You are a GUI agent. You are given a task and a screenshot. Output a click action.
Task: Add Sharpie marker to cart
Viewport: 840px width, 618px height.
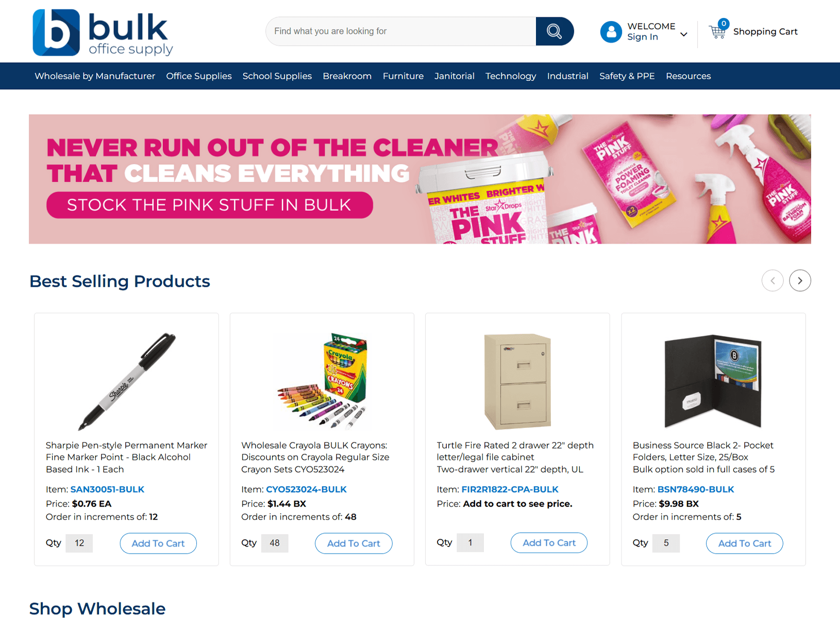(158, 543)
